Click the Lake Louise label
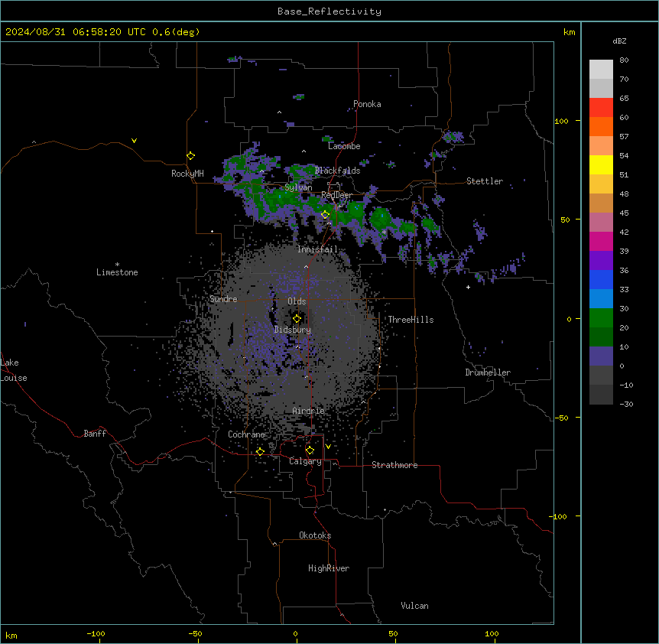Image resolution: width=659 pixels, height=644 pixels. coord(12,370)
